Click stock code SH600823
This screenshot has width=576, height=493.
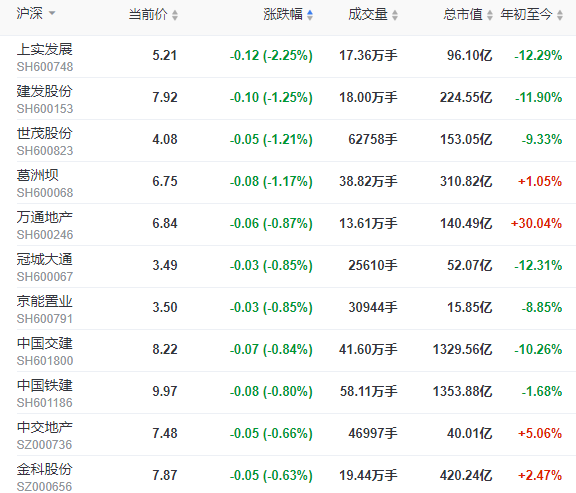45,151
